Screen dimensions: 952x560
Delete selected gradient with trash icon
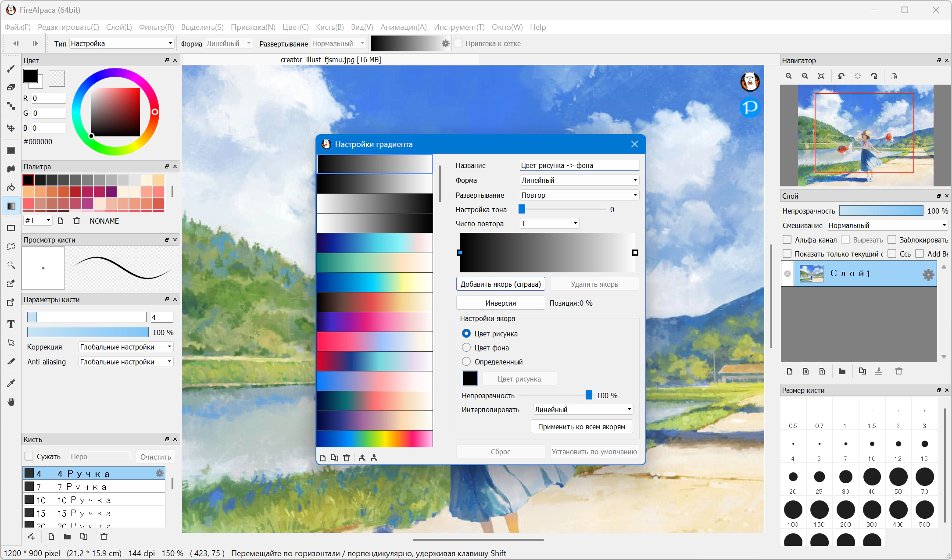(347, 458)
